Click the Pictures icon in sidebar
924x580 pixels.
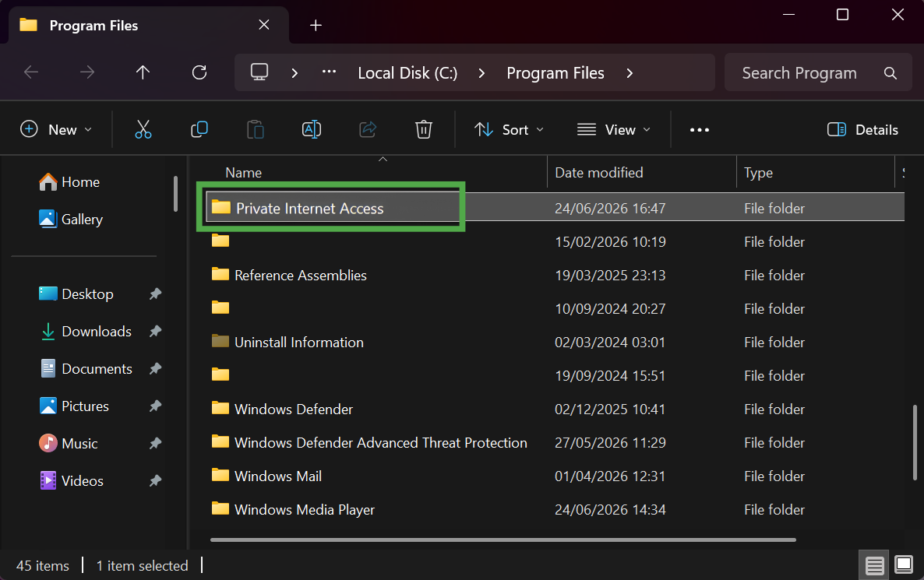[48, 406]
